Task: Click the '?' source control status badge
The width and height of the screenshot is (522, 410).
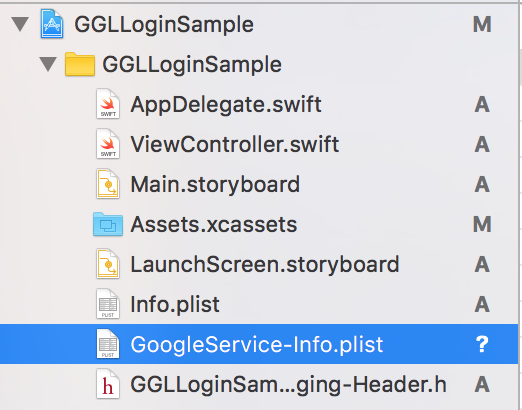Action: [482, 344]
